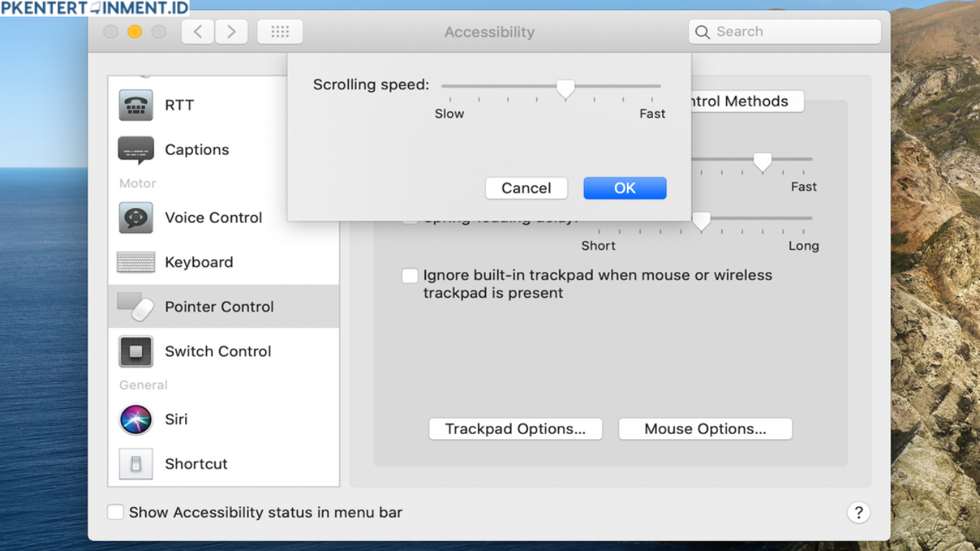The height and width of the screenshot is (551, 980).
Task: Enable ignore built-in trackpad when mouse present
Action: (410, 275)
